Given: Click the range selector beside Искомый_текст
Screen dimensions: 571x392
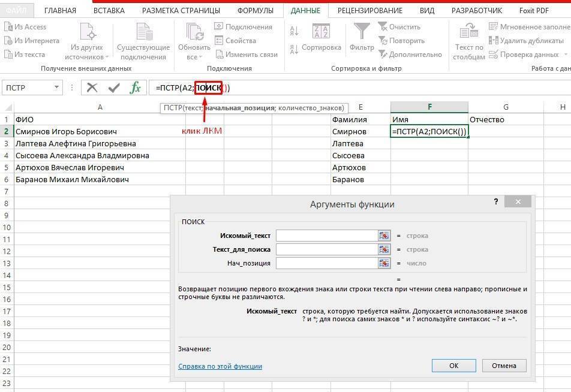Looking at the screenshot, I should point(384,236).
